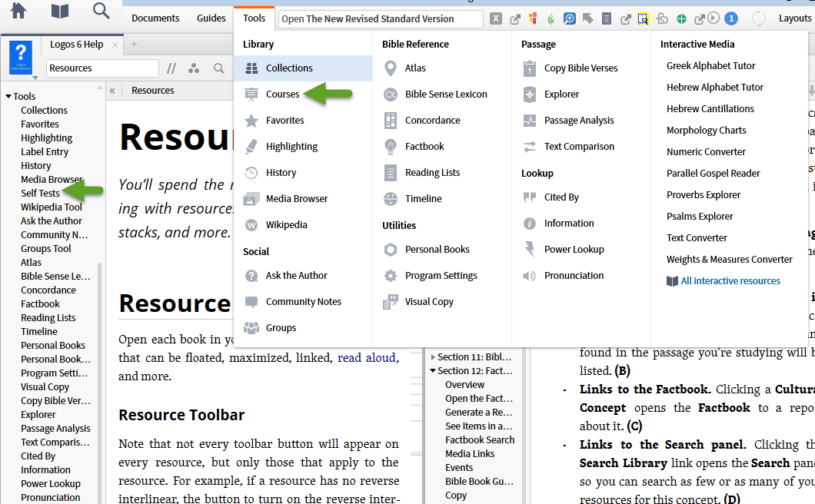Click the Concordance icon
Screen dimensions: 815x504
(x=391, y=121)
